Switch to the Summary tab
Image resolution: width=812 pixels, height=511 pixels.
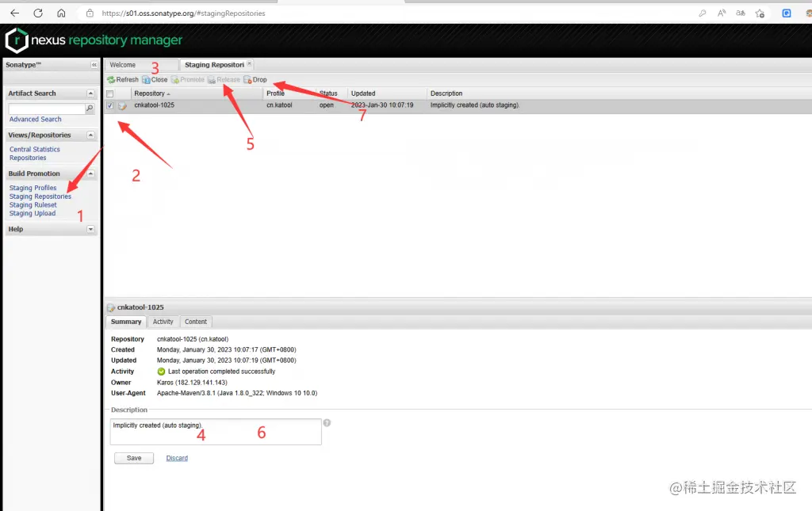(x=126, y=322)
